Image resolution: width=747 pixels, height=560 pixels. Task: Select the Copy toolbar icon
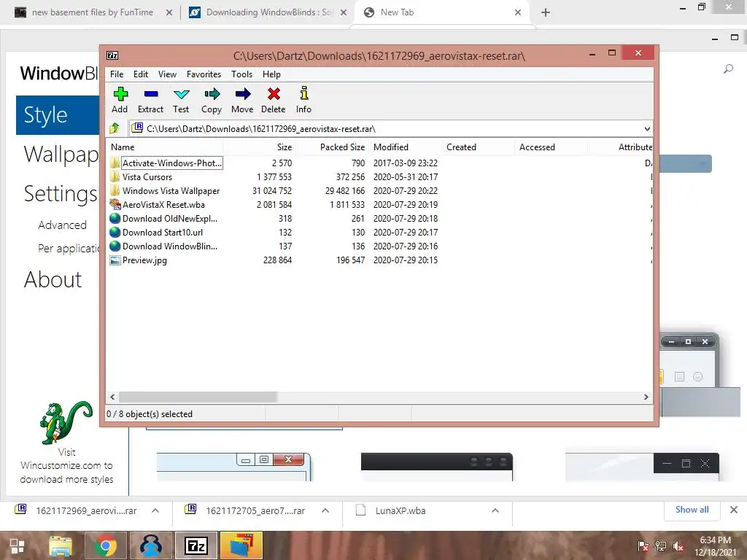tap(212, 94)
